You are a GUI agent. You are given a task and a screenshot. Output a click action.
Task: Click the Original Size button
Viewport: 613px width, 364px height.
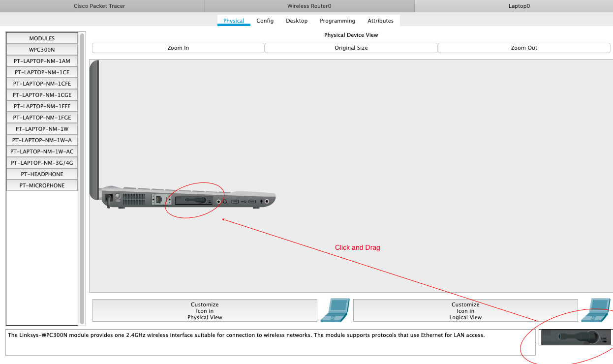[351, 48]
